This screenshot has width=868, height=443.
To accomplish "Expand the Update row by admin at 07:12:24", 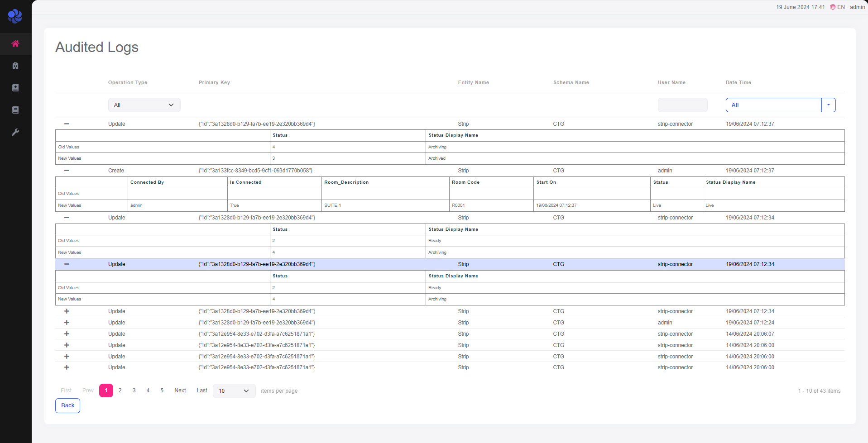I will pos(67,323).
